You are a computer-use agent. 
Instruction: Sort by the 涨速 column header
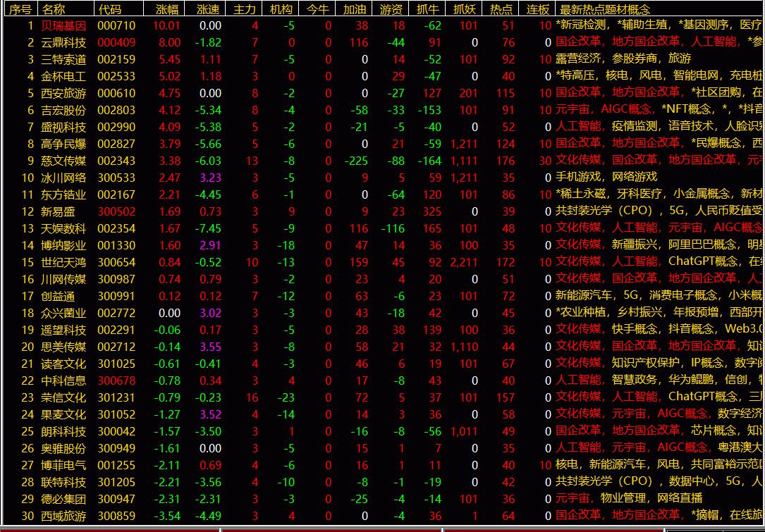pyautogui.click(x=209, y=8)
